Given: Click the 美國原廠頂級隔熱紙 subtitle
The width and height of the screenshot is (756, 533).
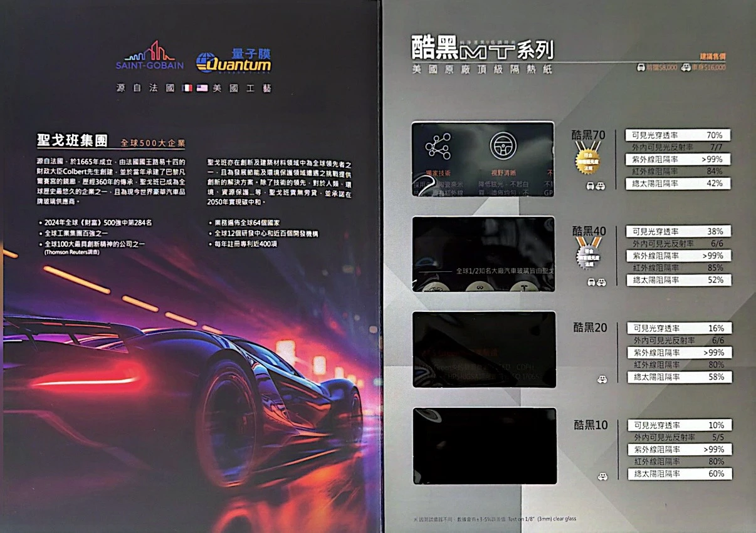Looking at the screenshot, I should click(x=482, y=70).
